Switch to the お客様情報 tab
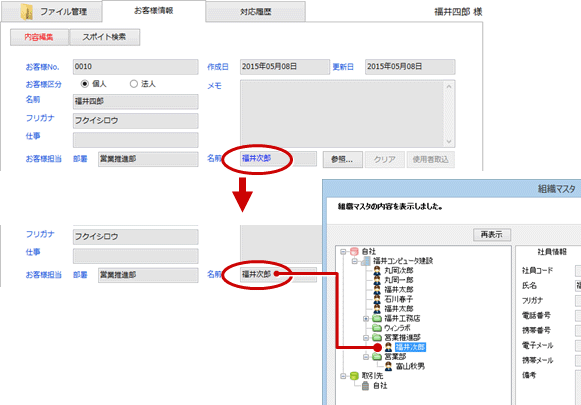This screenshot has height=405, width=581. [x=154, y=11]
